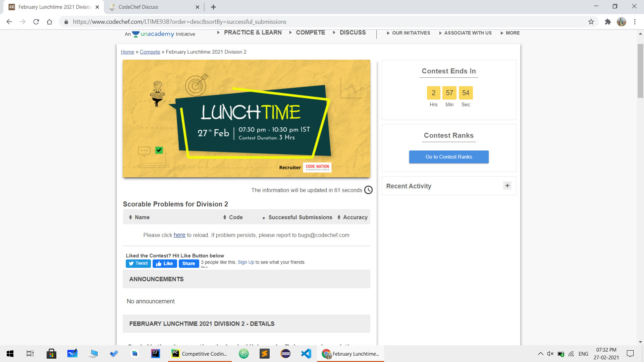Viewport: 644px width, 362px height.
Task: Click the page vertical scrollbar thumb
Action: pos(640,70)
